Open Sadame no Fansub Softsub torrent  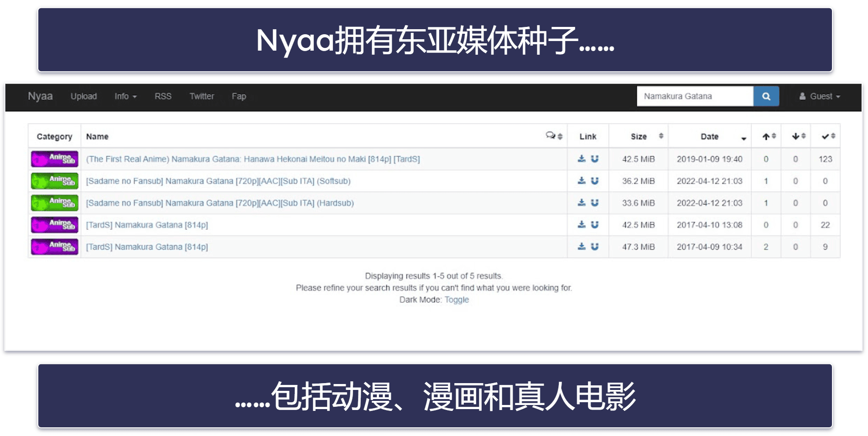[218, 181]
